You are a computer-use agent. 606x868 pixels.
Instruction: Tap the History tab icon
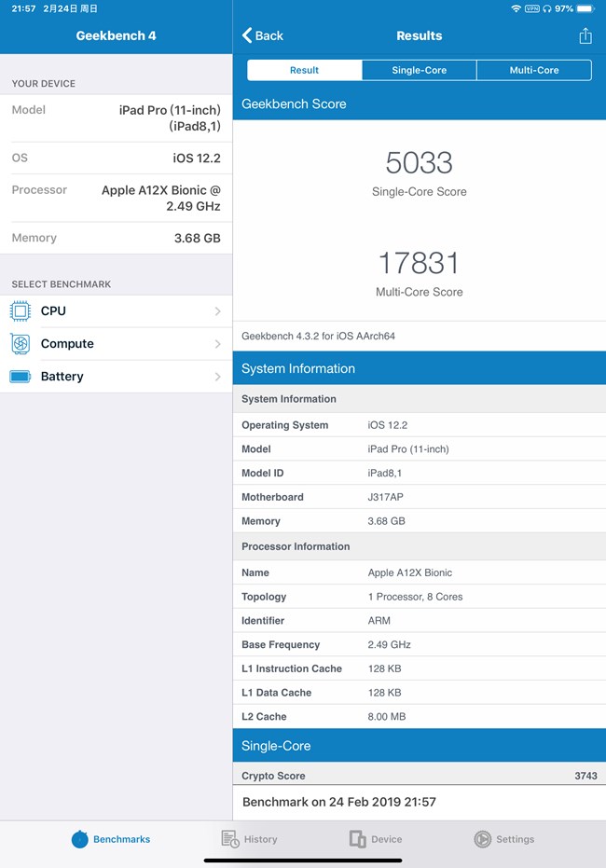[x=230, y=839]
